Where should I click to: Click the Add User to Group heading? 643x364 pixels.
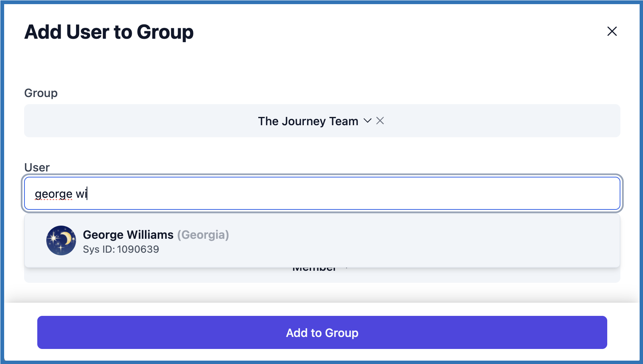(109, 32)
